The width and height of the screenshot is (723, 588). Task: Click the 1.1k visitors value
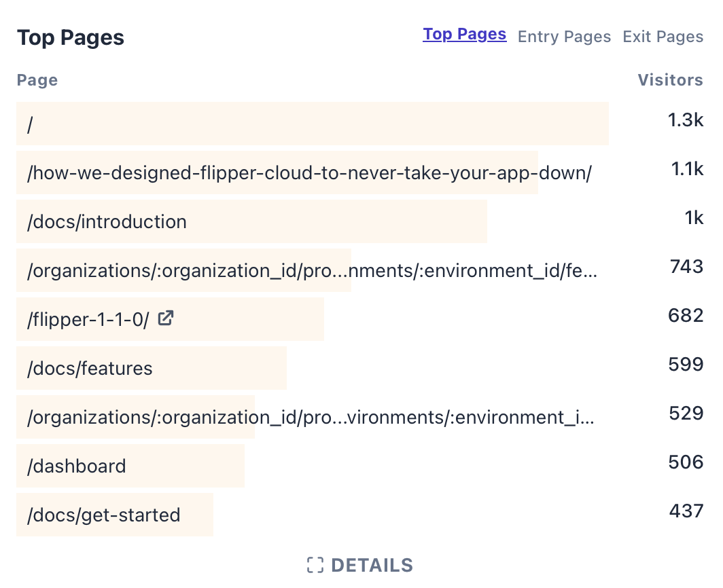pos(687,169)
